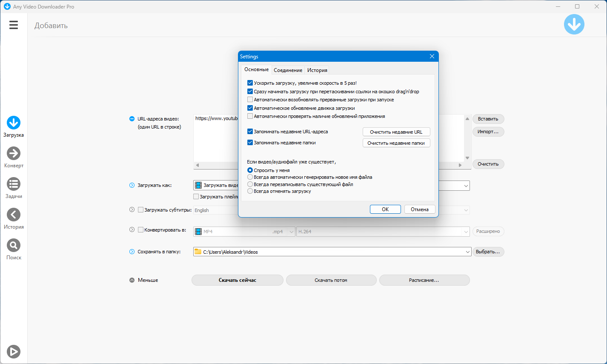Open the Задачи list icon
Screen dimensions: 607x364
[x=14, y=184]
